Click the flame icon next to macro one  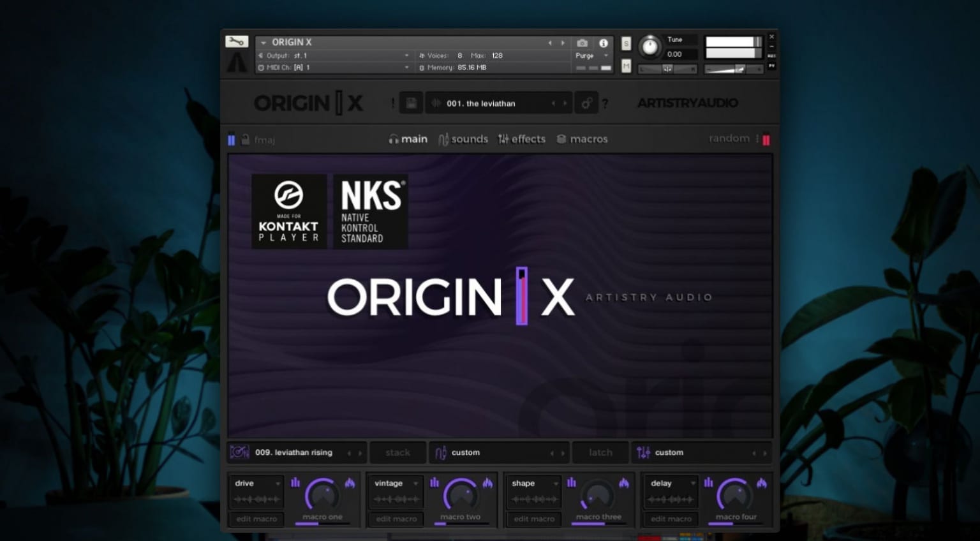350,483
